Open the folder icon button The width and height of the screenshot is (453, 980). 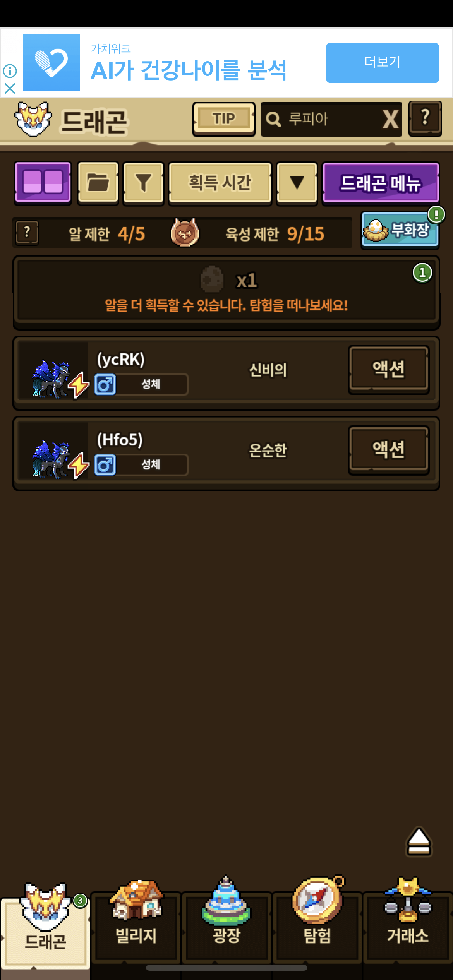point(98,183)
